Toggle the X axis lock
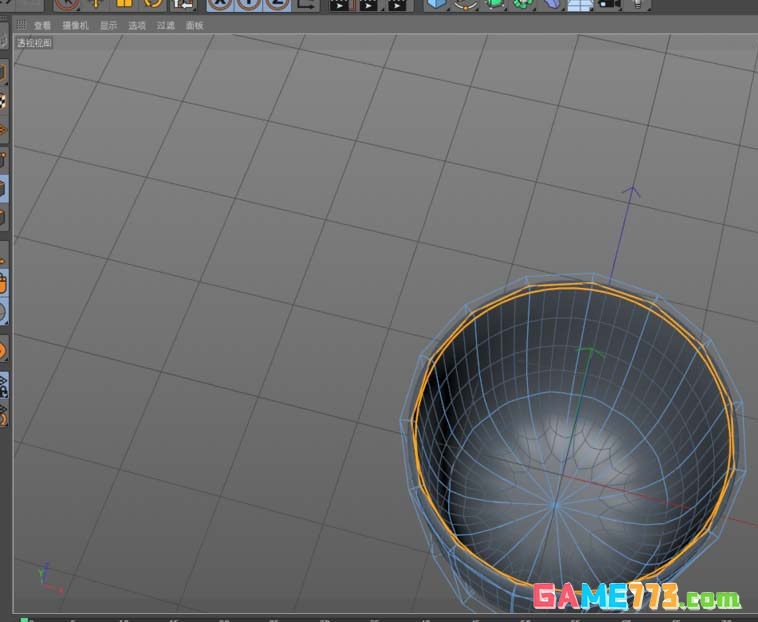The width and height of the screenshot is (758, 622). (220, 4)
